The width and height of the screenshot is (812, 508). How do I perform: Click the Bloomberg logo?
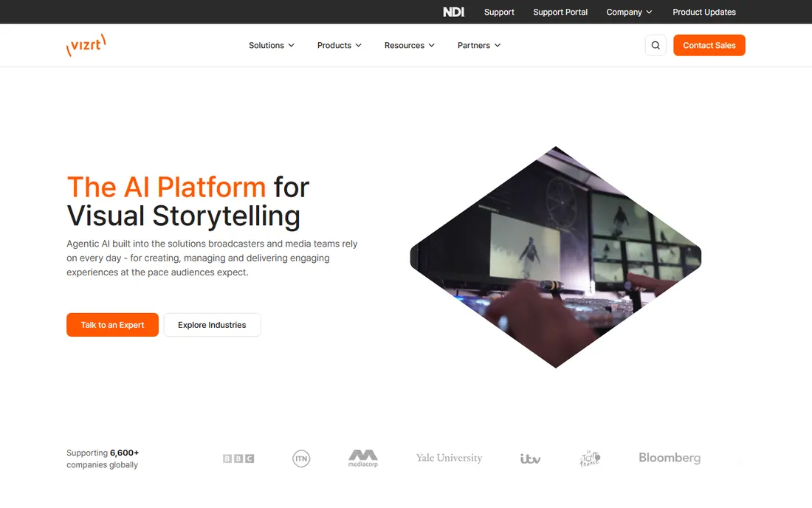[669, 458]
